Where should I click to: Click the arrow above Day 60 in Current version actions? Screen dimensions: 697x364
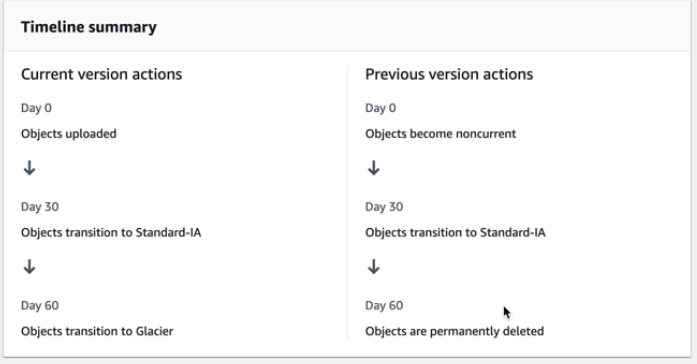29,267
